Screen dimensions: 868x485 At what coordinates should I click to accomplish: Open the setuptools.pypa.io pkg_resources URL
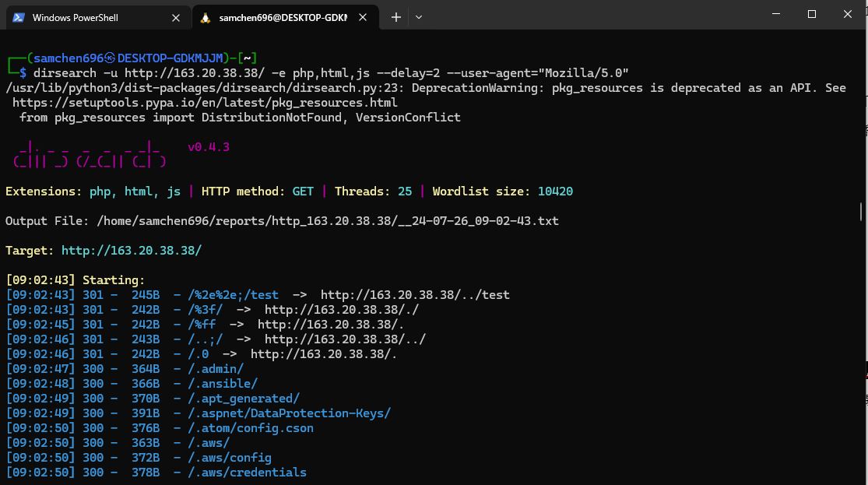click(x=205, y=103)
